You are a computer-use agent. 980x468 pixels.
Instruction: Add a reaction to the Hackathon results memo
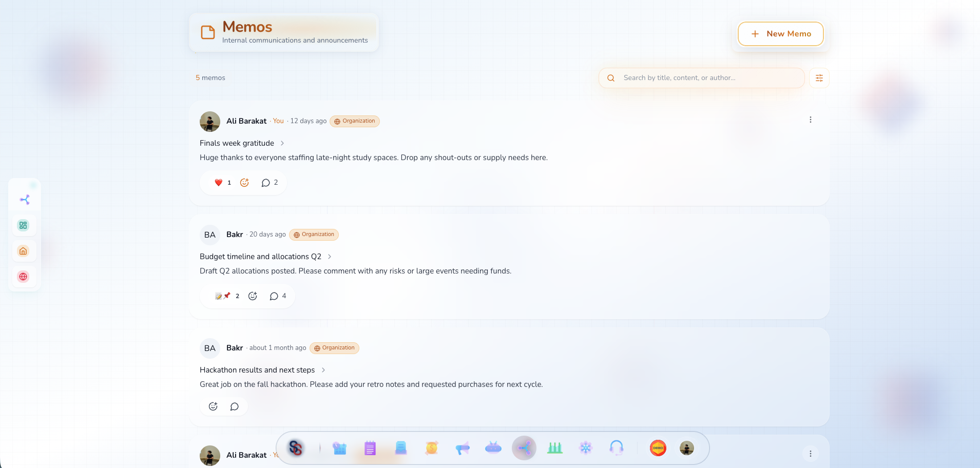pyautogui.click(x=214, y=406)
